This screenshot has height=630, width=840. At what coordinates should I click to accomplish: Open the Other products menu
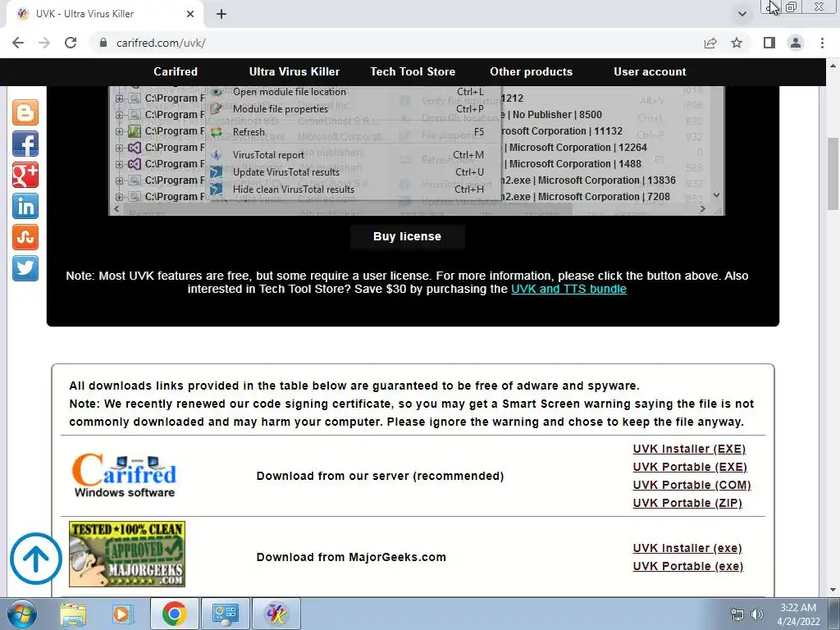pyautogui.click(x=531, y=72)
